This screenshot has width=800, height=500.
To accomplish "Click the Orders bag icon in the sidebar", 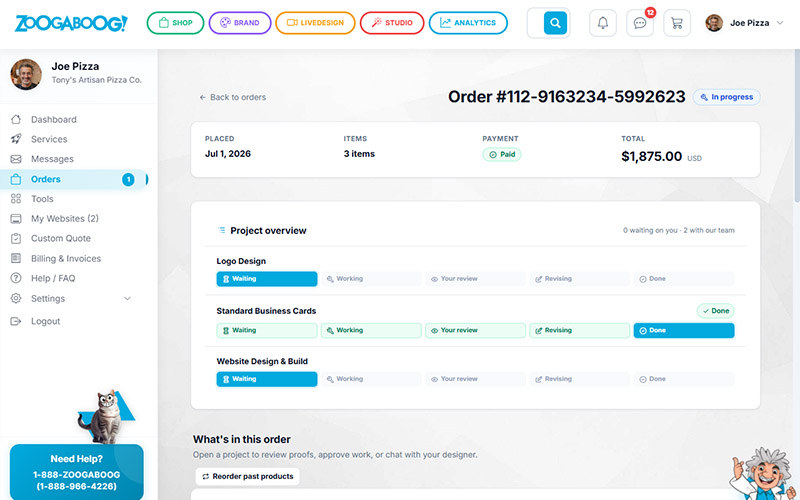I will (16, 179).
